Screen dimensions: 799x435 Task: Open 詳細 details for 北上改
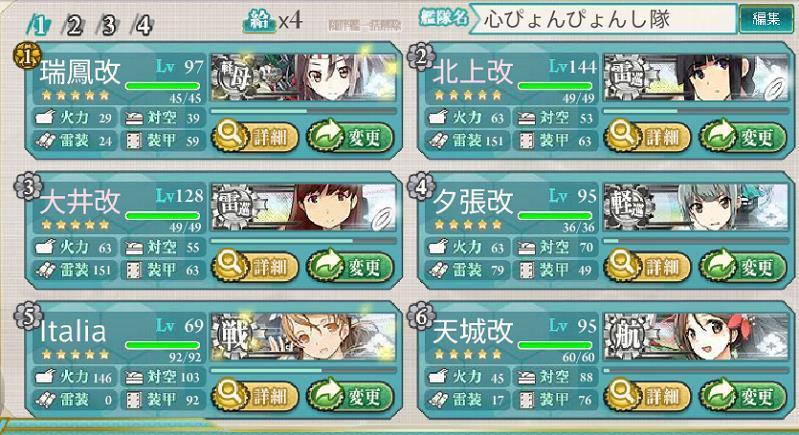(x=647, y=137)
